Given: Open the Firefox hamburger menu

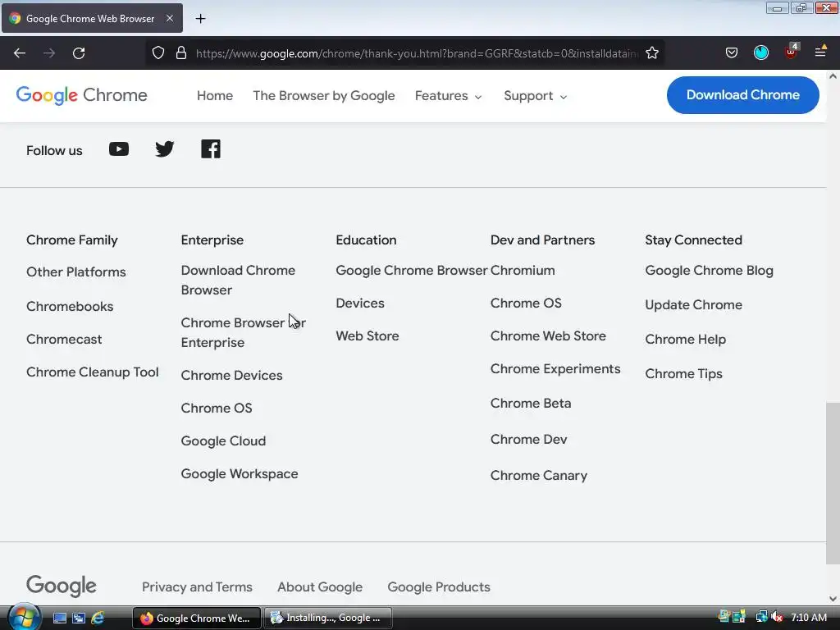Looking at the screenshot, I should pos(820,52).
